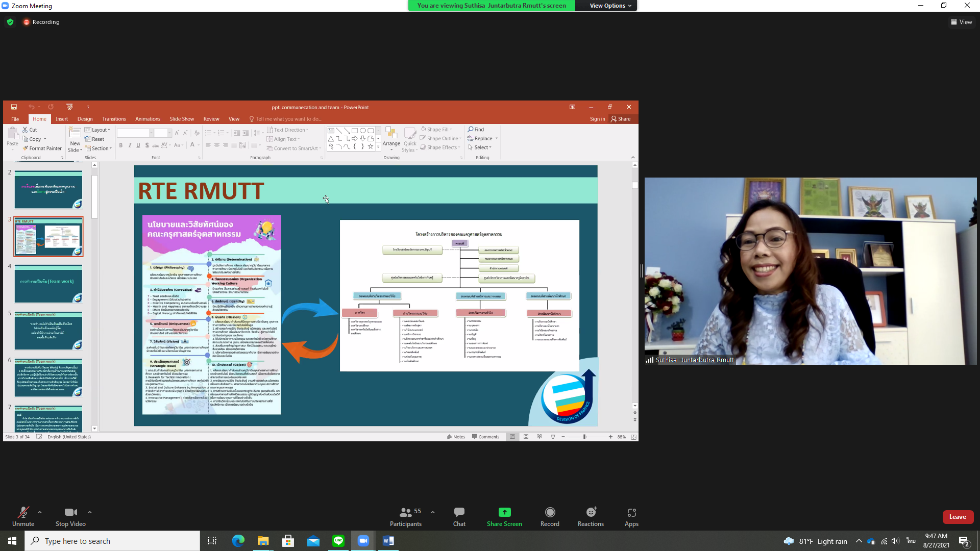Open the Transitions ribbon tab
The image size is (980, 551).
(x=114, y=119)
